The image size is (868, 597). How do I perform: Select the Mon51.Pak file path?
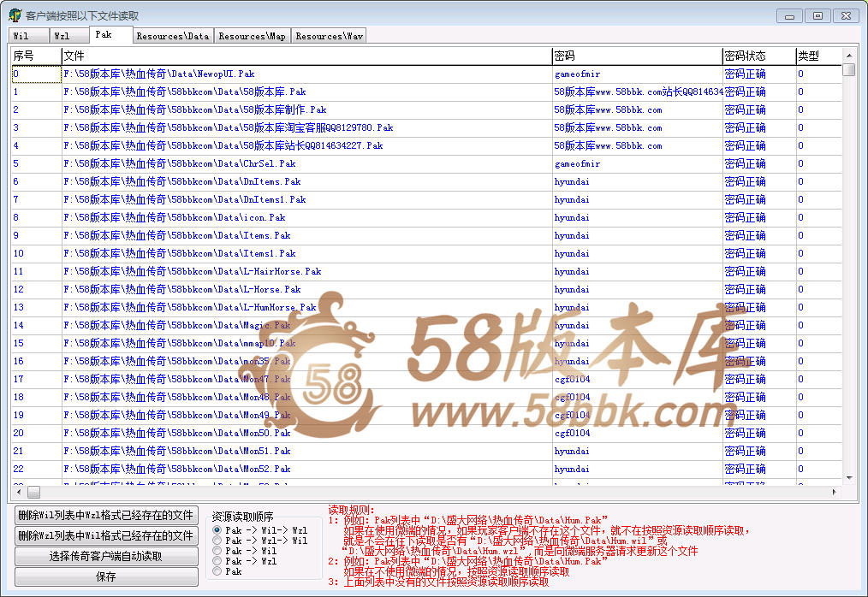(177, 451)
